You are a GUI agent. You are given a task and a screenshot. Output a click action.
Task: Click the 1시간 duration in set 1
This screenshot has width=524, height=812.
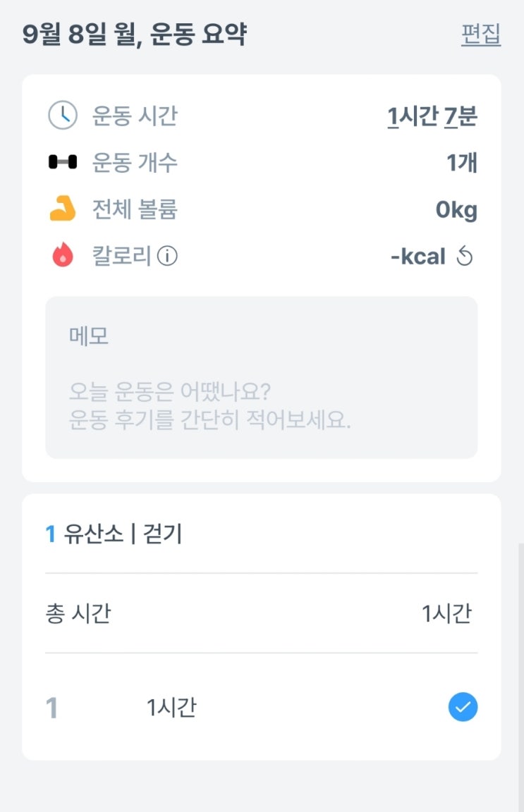coord(171,708)
